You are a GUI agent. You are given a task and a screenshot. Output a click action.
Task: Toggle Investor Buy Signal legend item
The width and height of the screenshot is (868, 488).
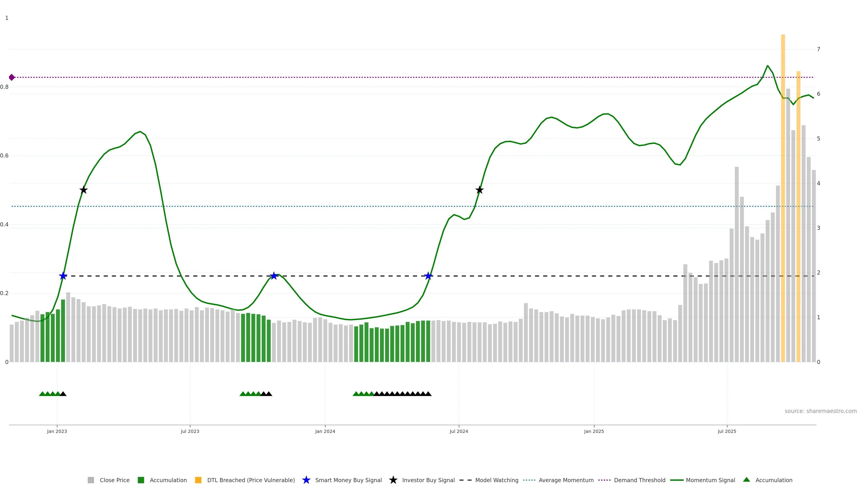click(x=428, y=480)
